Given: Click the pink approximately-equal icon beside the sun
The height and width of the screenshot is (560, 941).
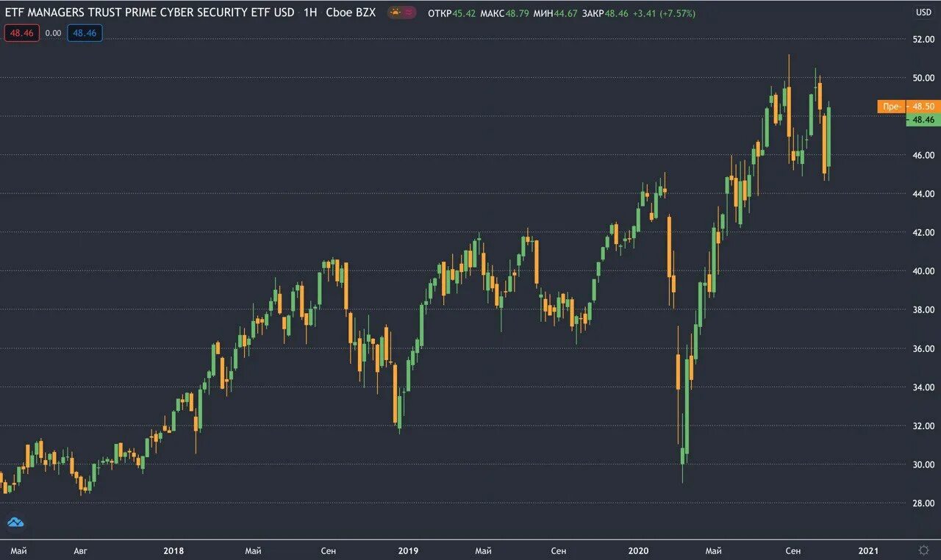Looking at the screenshot, I should click(409, 12).
